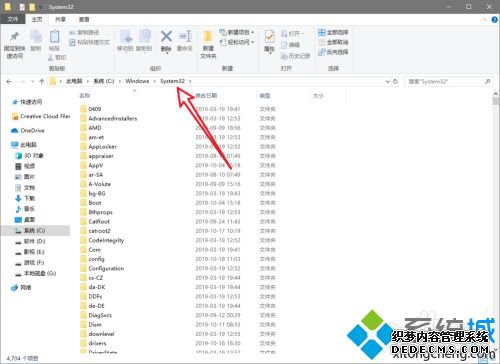500x364 pixels.
Task: Open the recent locations dropdown arrow
Action: [x=32, y=82]
